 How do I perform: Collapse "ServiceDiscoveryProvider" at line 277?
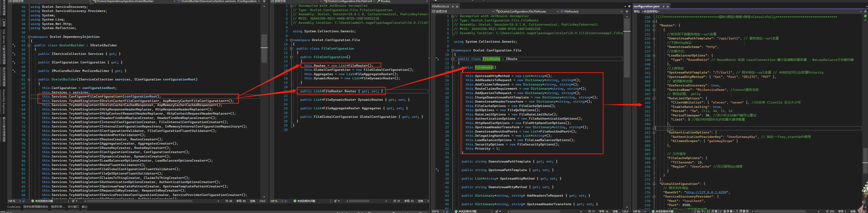654,197
